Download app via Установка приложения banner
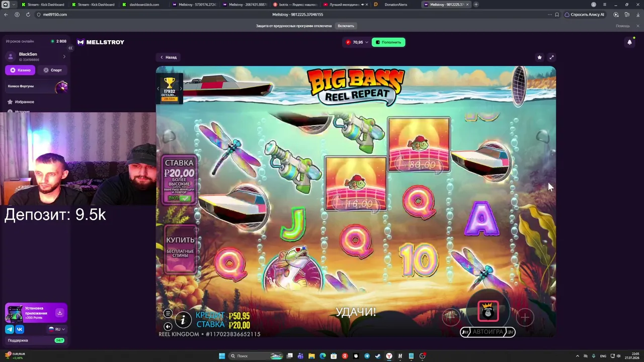Screen dimensions: 644x362 tap(36, 313)
